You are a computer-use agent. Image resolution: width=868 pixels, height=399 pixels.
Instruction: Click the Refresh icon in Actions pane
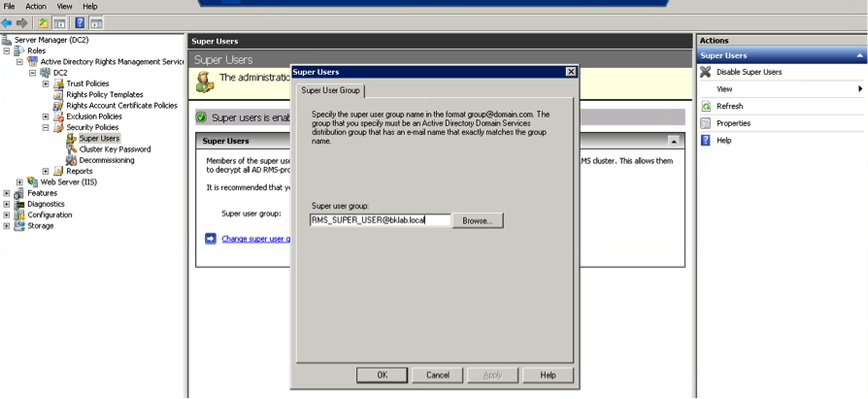(x=706, y=107)
